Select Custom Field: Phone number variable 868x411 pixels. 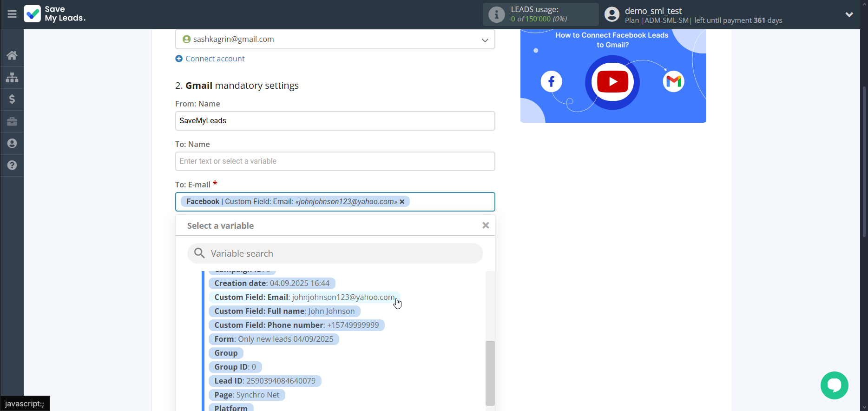point(296,325)
